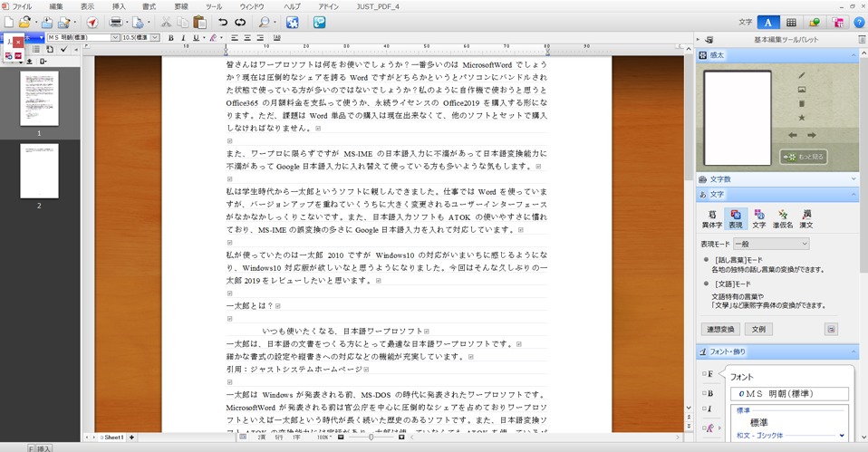Click the tab-setting icon beside alignment buttons
The height and width of the screenshot is (452, 868).
(276, 38)
